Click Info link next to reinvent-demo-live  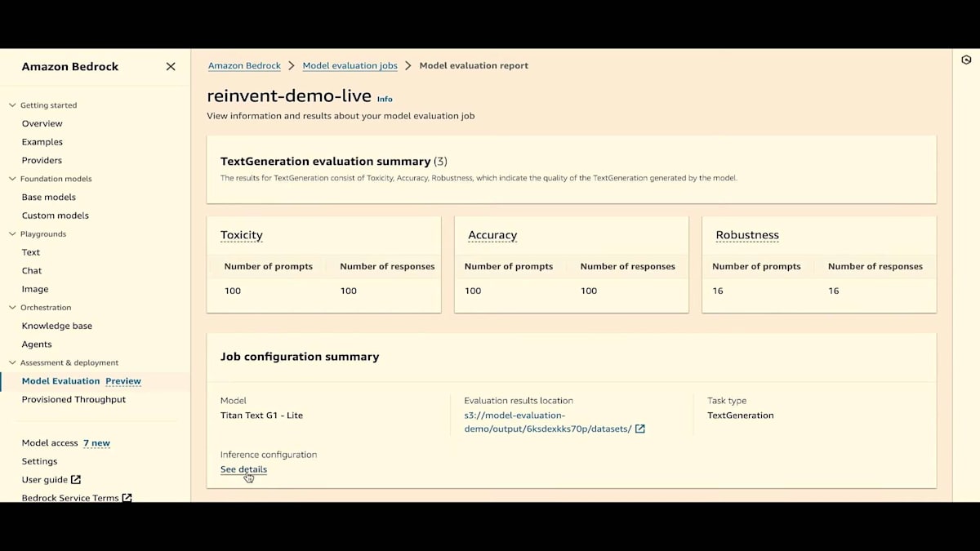[x=385, y=99]
